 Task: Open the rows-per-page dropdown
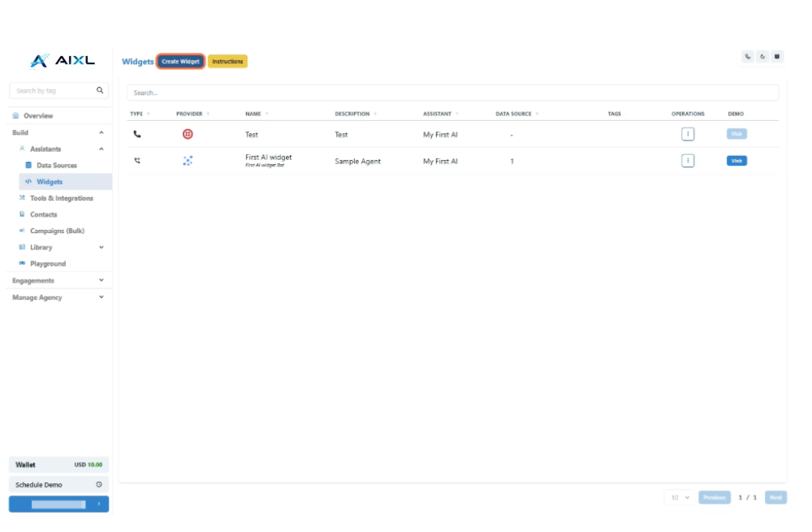(680, 497)
